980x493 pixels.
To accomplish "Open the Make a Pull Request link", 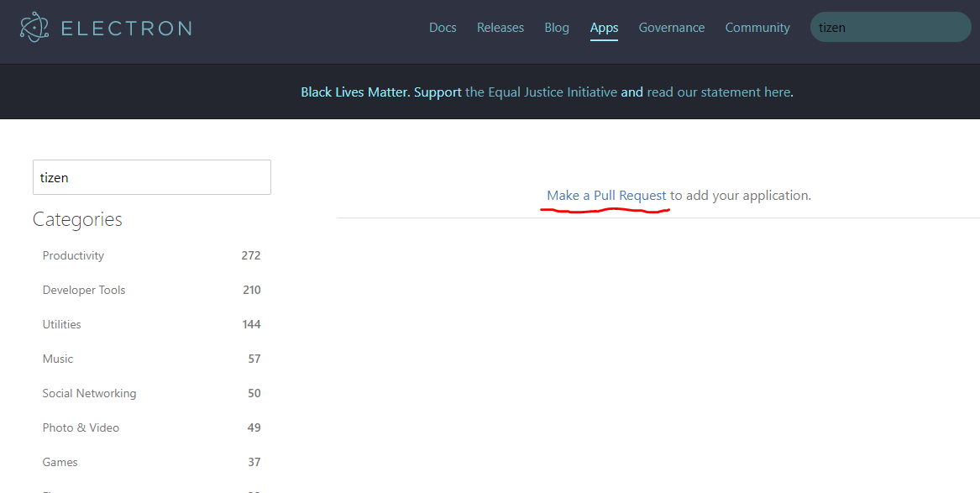I will 606,196.
